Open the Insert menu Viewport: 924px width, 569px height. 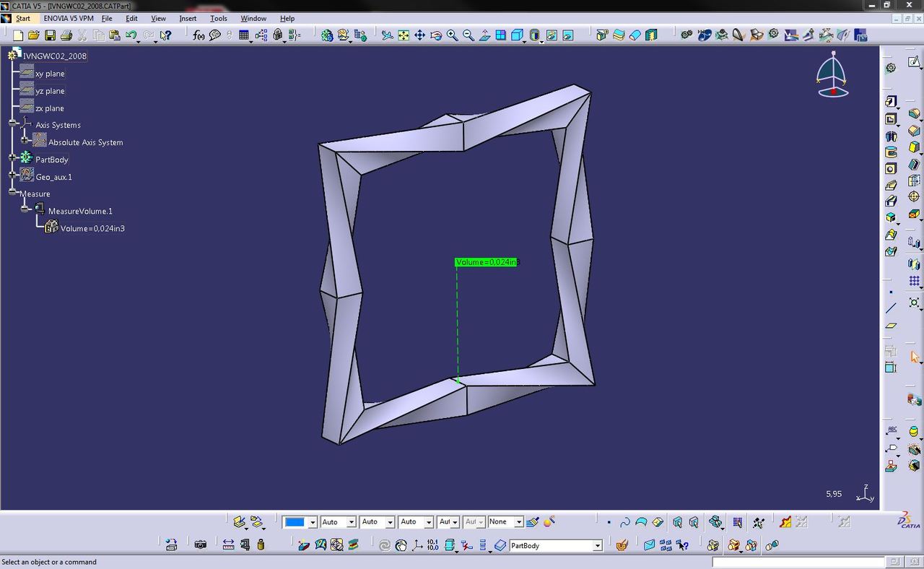[x=188, y=18]
